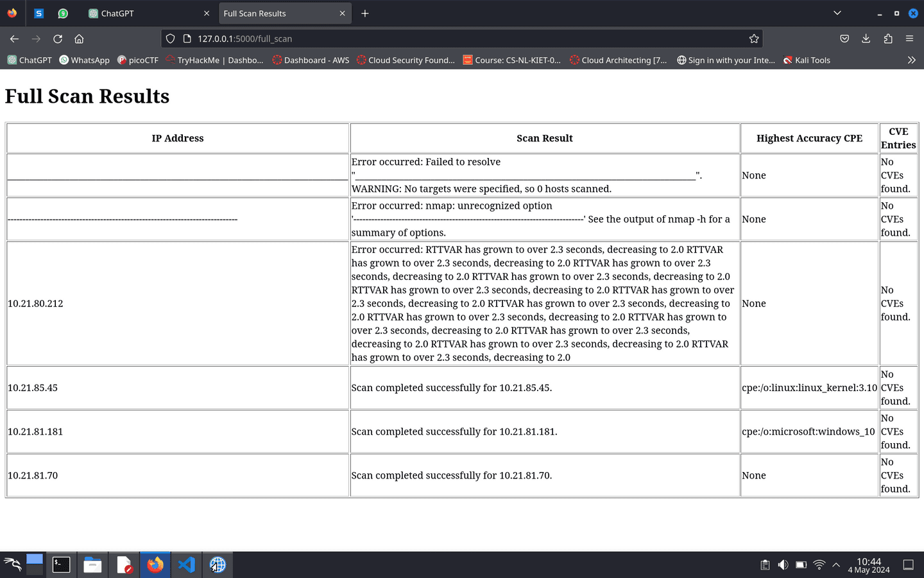
Task: Open the Firefox downloads panel
Action: (x=866, y=39)
